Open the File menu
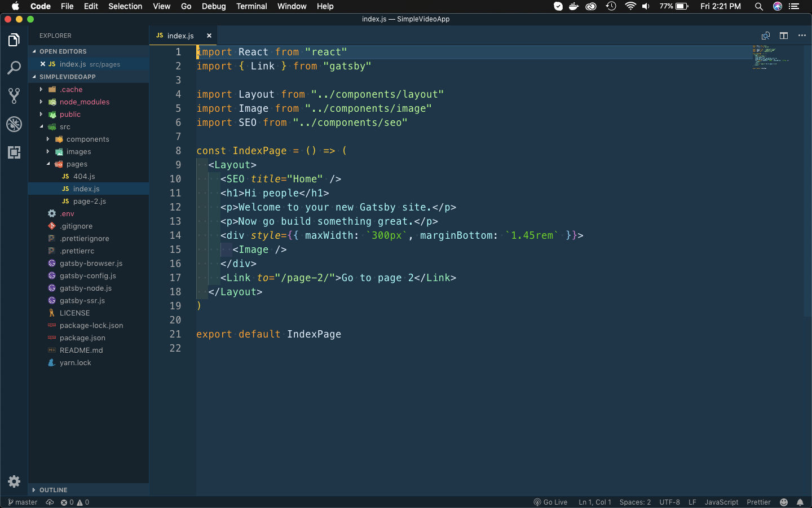The image size is (812, 508). (x=67, y=6)
